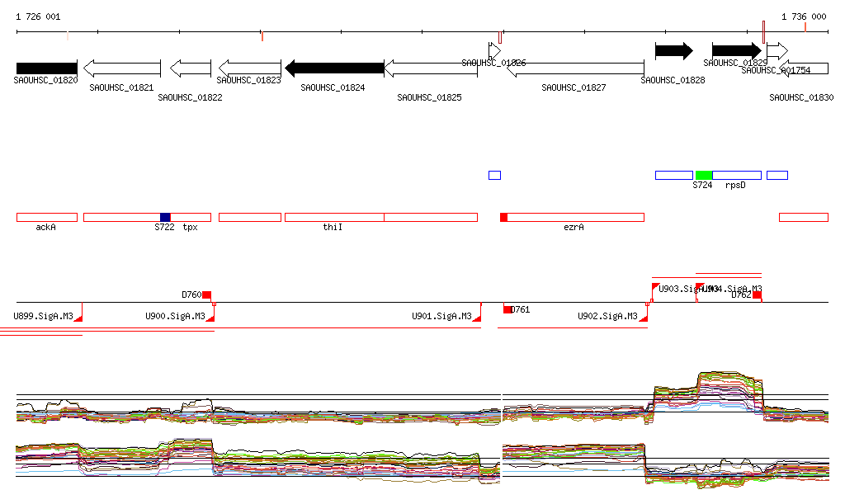Click the green S724 segment box
845x504 pixels.
[x=704, y=175]
